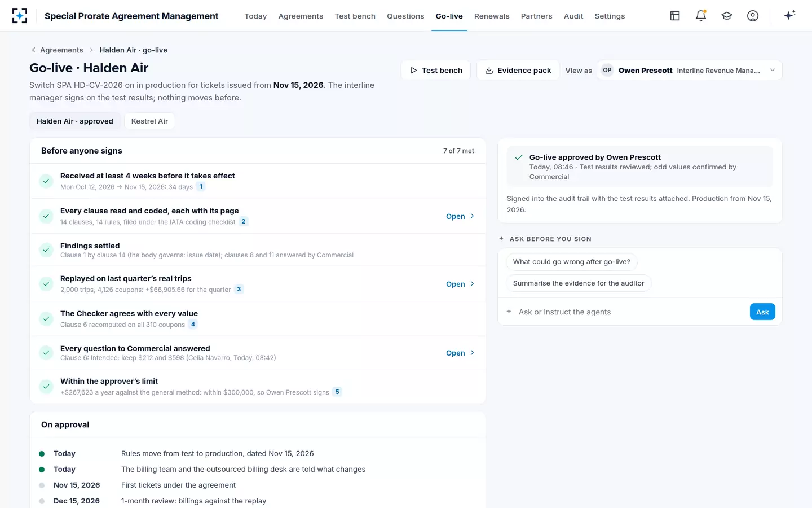The width and height of the screenshot is (812, 508).
Task: Click the green check beside Findings settled
Action: pos(46,250)
